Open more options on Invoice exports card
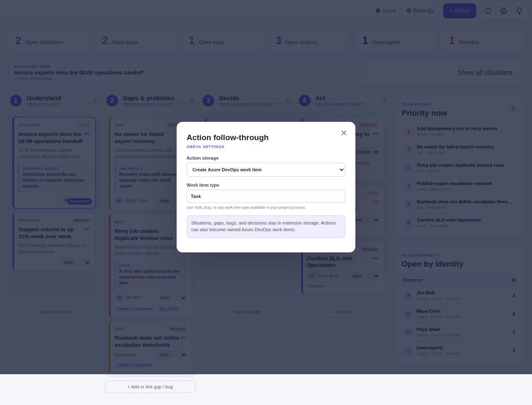The image size is (532, 405). (87, 134)
